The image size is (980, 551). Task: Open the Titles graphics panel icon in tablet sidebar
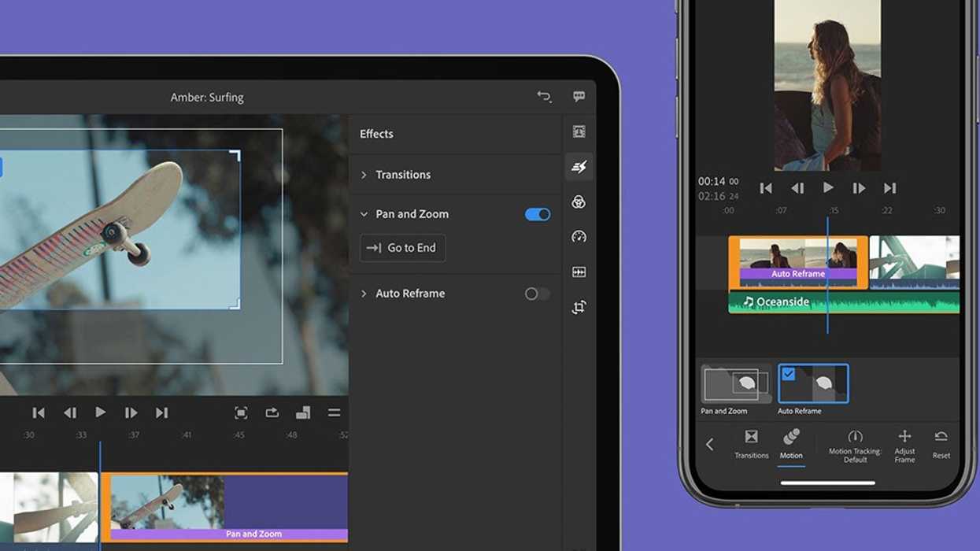click(579, 132)
